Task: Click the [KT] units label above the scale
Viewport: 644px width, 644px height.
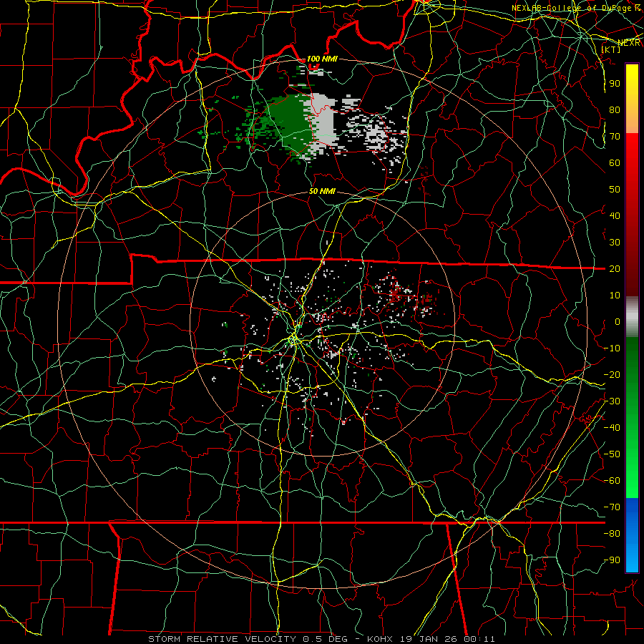Action: (610, 49)
